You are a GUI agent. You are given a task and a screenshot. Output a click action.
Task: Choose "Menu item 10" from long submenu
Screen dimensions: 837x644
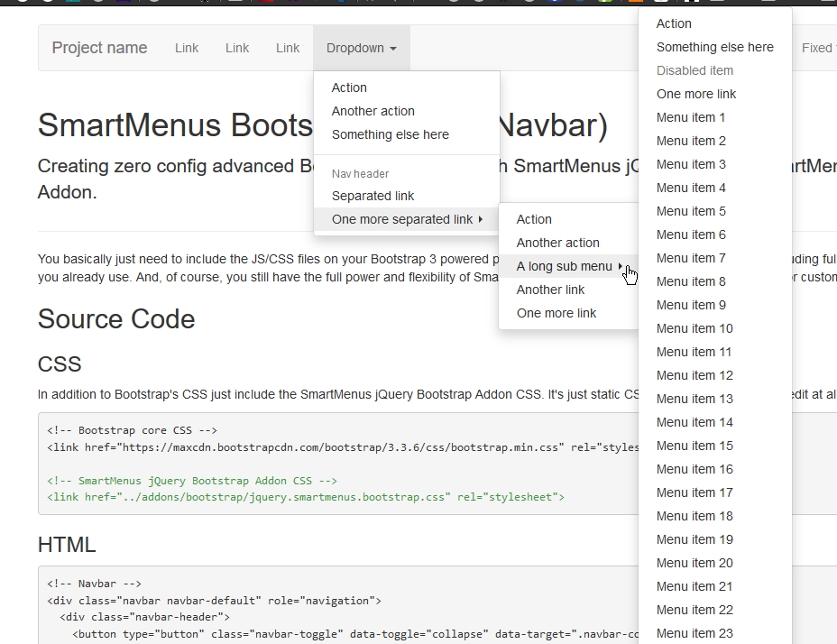(694, 328)
